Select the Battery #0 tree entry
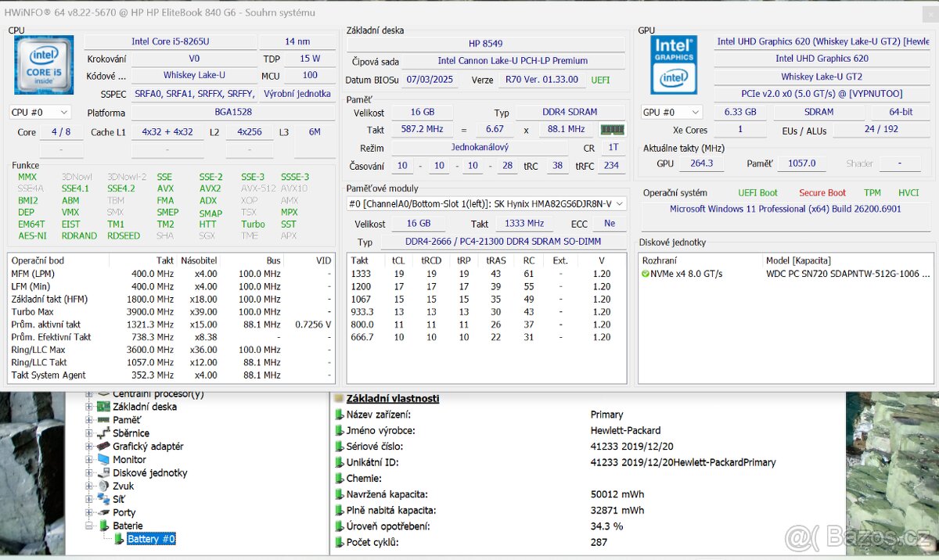 click(150, 539)
